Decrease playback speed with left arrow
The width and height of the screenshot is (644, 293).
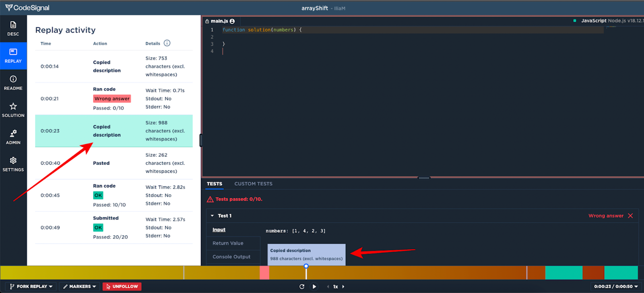coord(328,287)
